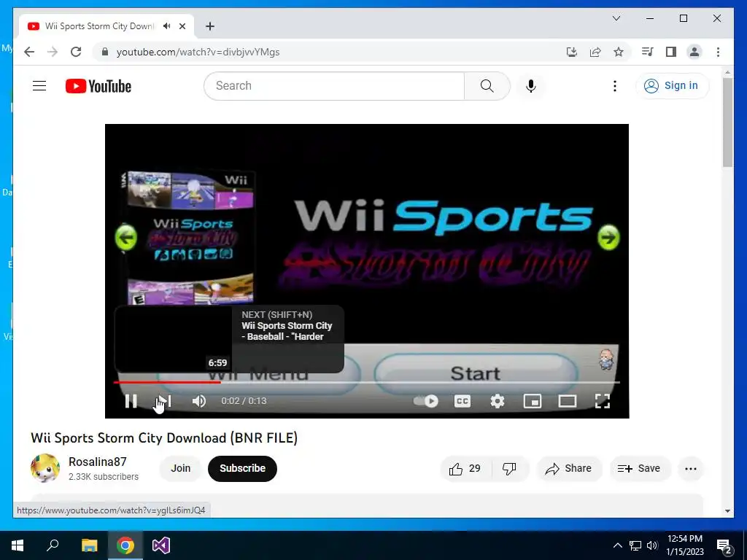Image resolution: width=747 pixels, height=560 pixels.
Task: Show hidden system tray icons
Action: pyautogui.click(x=617, y=545)
